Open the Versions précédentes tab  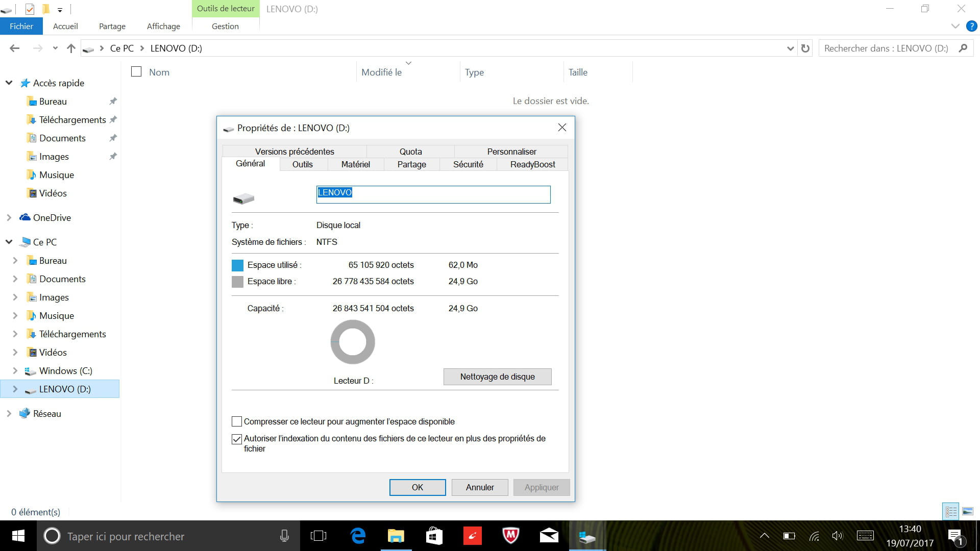click(x=295, y=152)
